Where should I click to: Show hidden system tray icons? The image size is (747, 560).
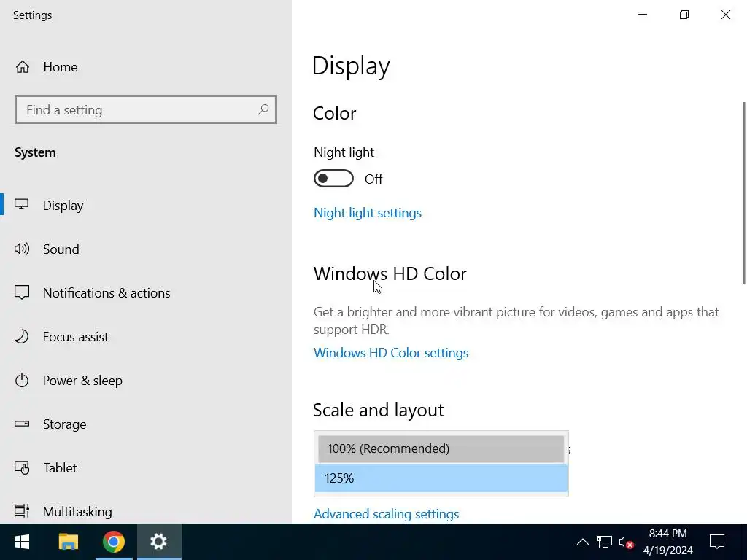click(x=583, y=542)
